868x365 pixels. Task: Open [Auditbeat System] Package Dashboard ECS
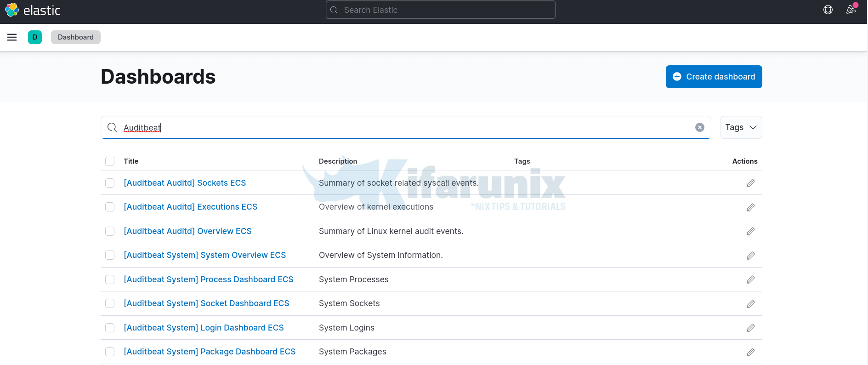point(210,352)
